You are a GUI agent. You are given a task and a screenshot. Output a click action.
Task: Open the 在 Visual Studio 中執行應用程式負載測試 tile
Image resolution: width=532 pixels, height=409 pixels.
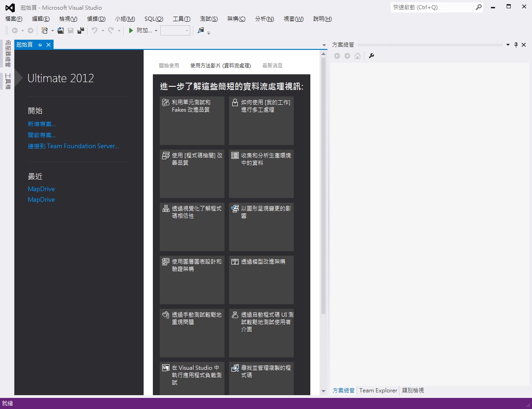[192, 379]
